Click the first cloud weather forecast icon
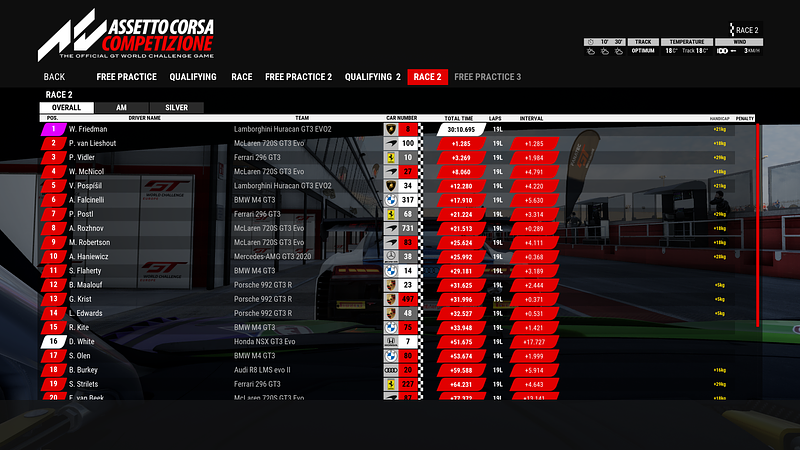Viewport: 800px width, 450px height. (591, 51)
